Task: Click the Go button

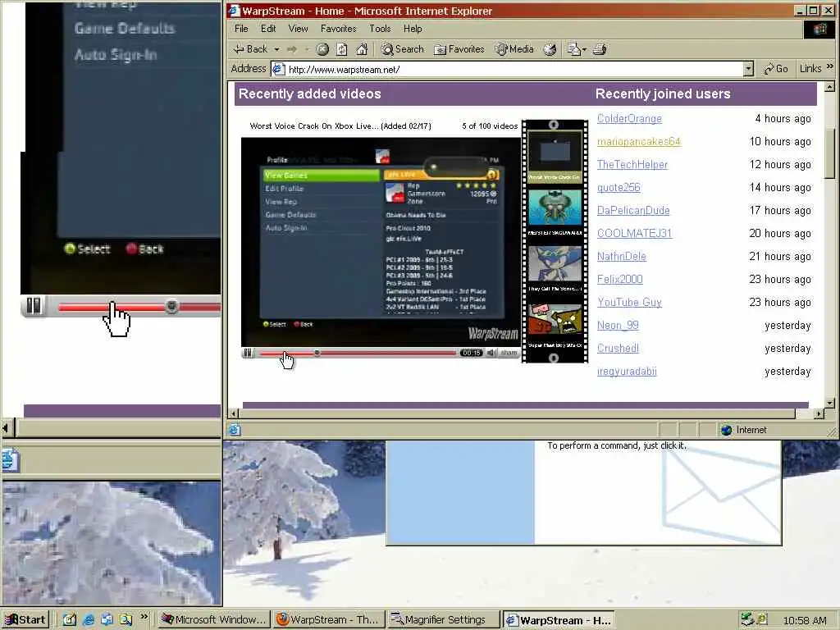Action: [776, 69]
